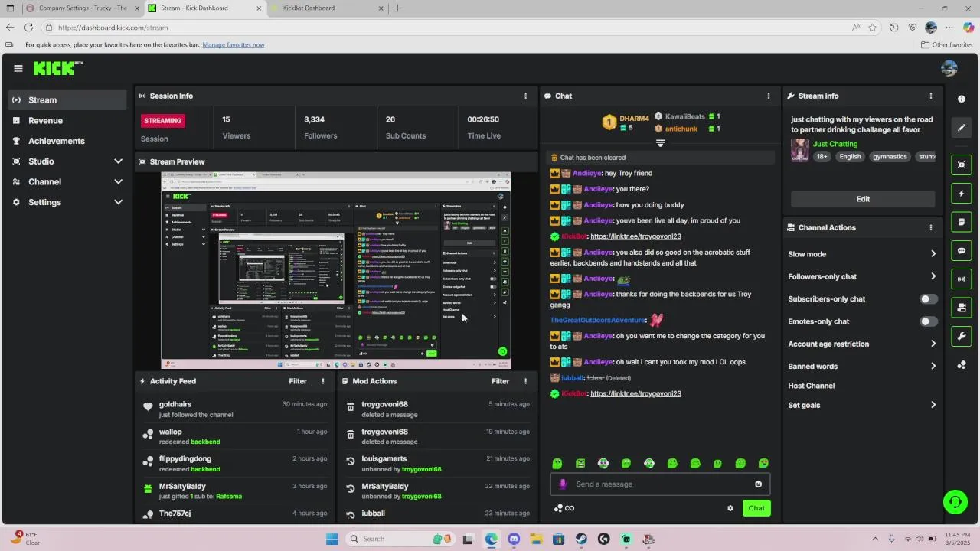This screenshot has width=980, height=551.
Task: Open Chat panel three-dot menu
Action: (x=769, y=96)
